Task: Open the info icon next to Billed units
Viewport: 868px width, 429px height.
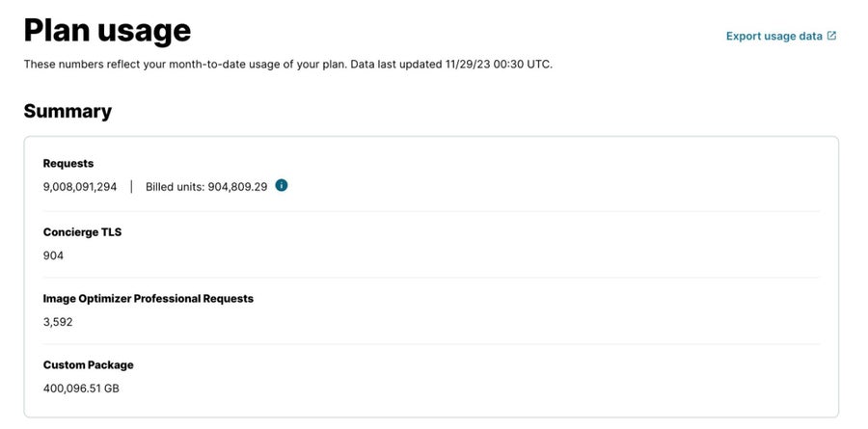Action: [282, 185]
